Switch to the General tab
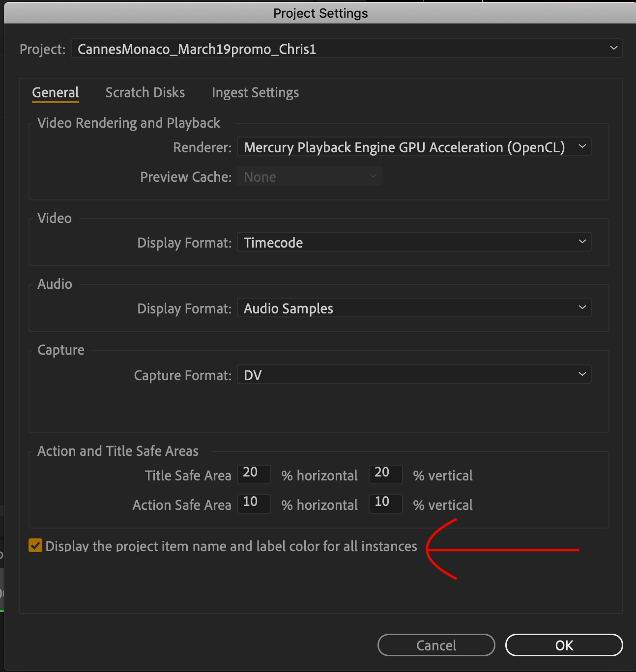636x672 pixels. click(56, 92)
